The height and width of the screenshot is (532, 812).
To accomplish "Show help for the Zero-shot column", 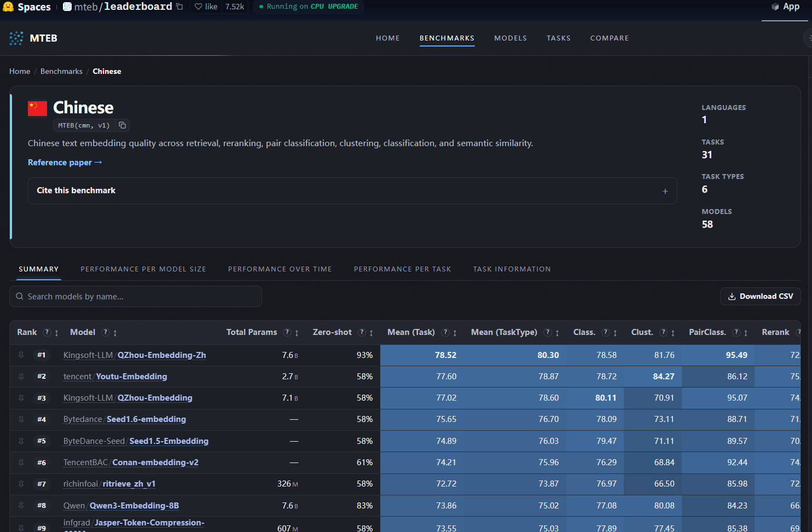I will pyautogui.click(x=362, y=332).
